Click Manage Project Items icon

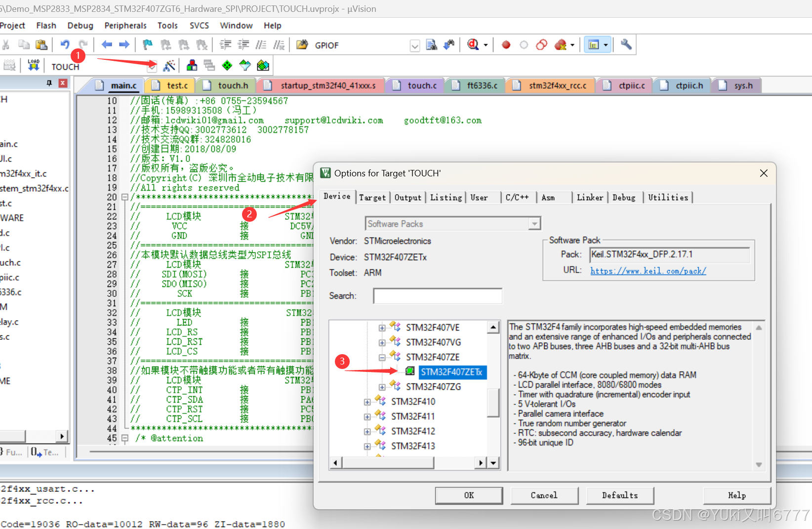[x=192, y=65]
